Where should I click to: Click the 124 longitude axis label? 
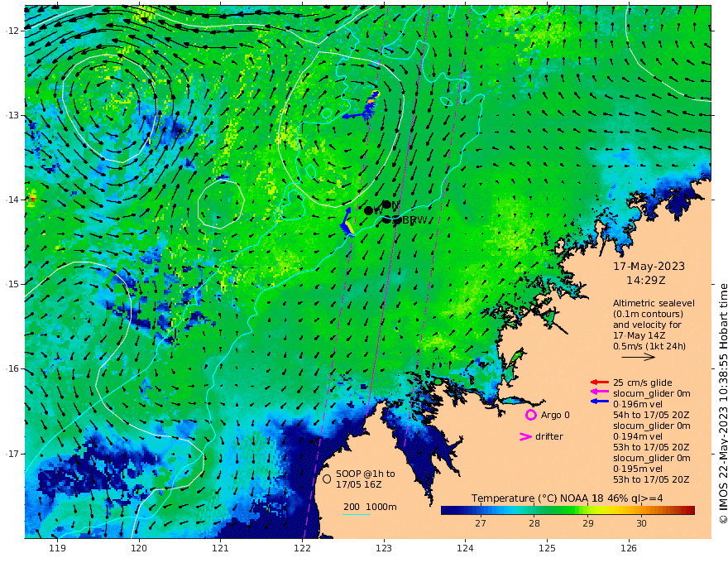click(x=465, y=548)
